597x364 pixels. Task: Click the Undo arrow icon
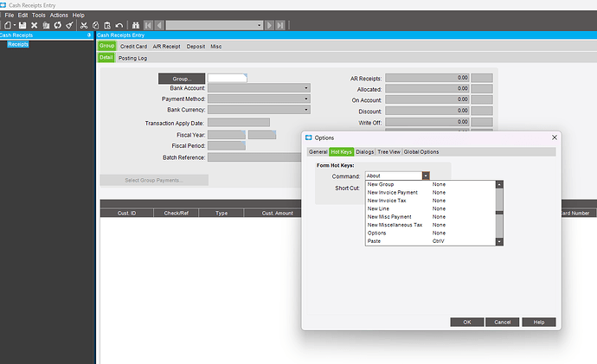pyautogui.click(x=119, y=25)
